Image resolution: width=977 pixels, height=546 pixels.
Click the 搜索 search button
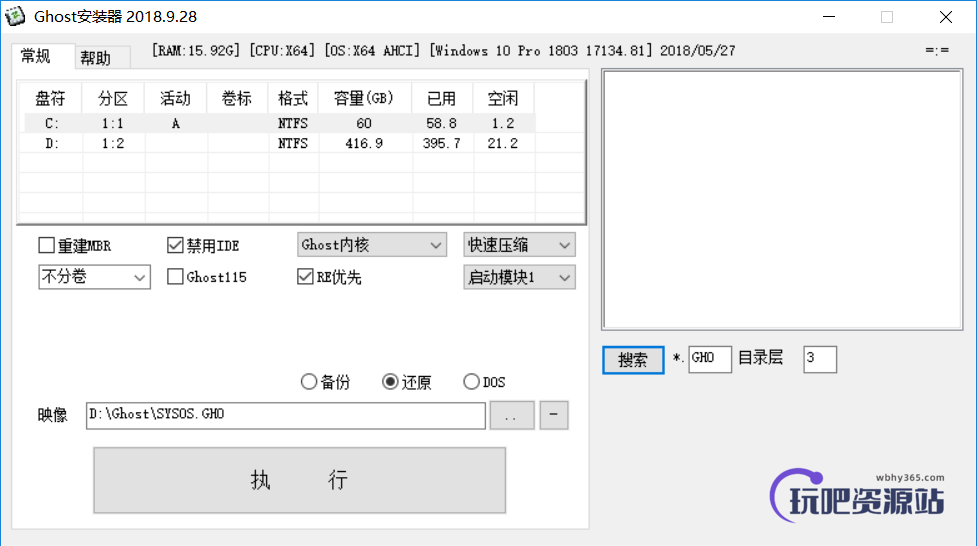pyautogui.click(x=633, y=360)
